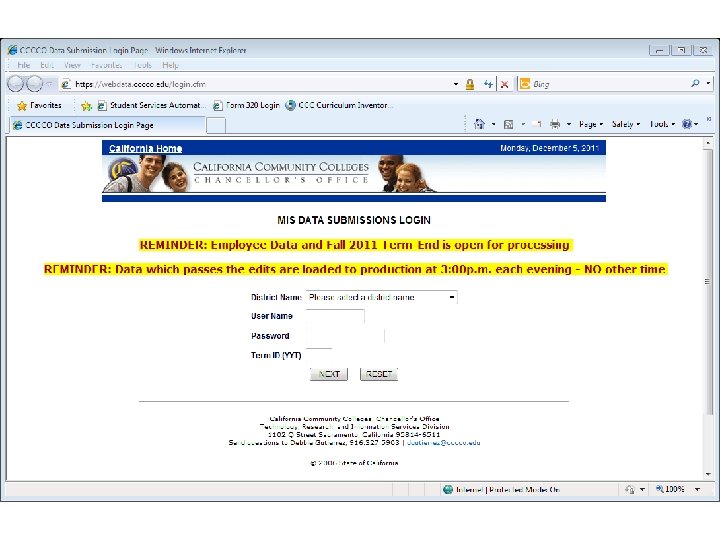Click the Monday, December 5, 2011 date text

coord(550,148)
